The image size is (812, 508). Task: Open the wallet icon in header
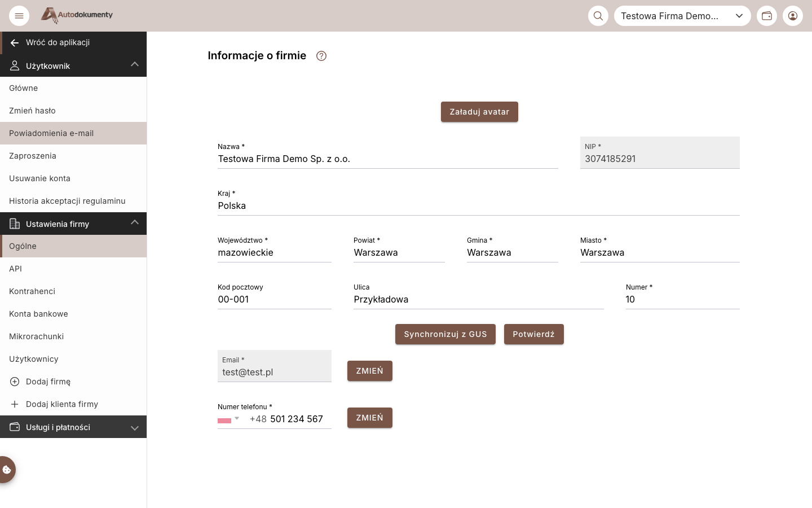(x=767, y=16)
